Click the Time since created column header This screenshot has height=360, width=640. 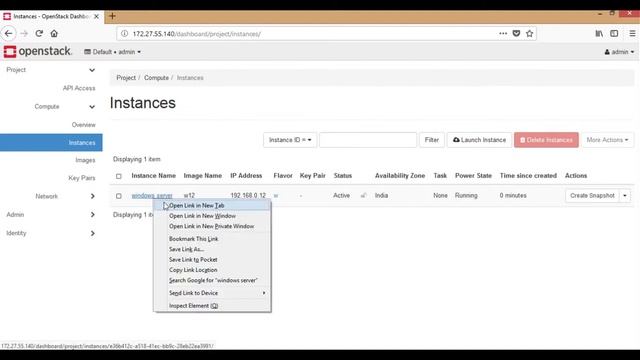click(528, 176)
